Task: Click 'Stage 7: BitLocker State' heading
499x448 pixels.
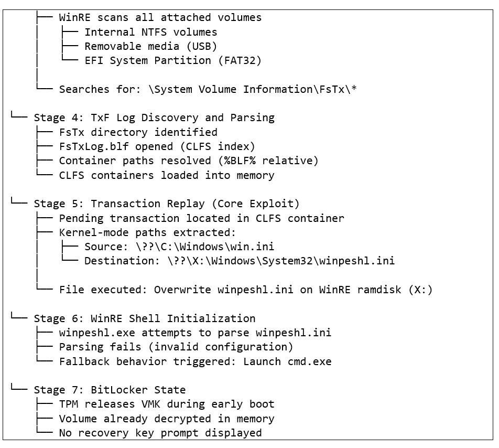Action: [110, 390]
